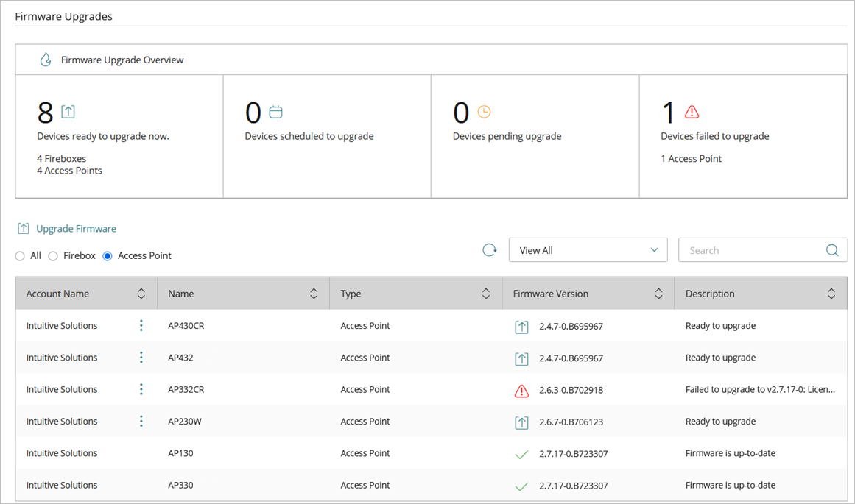Image resolution: width=855 pixels, height=504 pixels.
Task: Open the three-dot actions menu for AP430CR
Action: [141, 325]
